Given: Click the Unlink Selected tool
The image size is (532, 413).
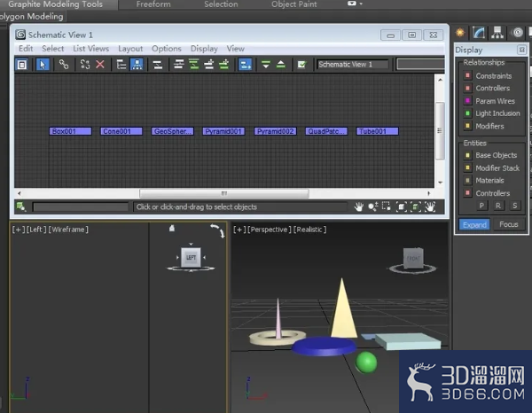Looking at the screenshot, I should 85,65.
